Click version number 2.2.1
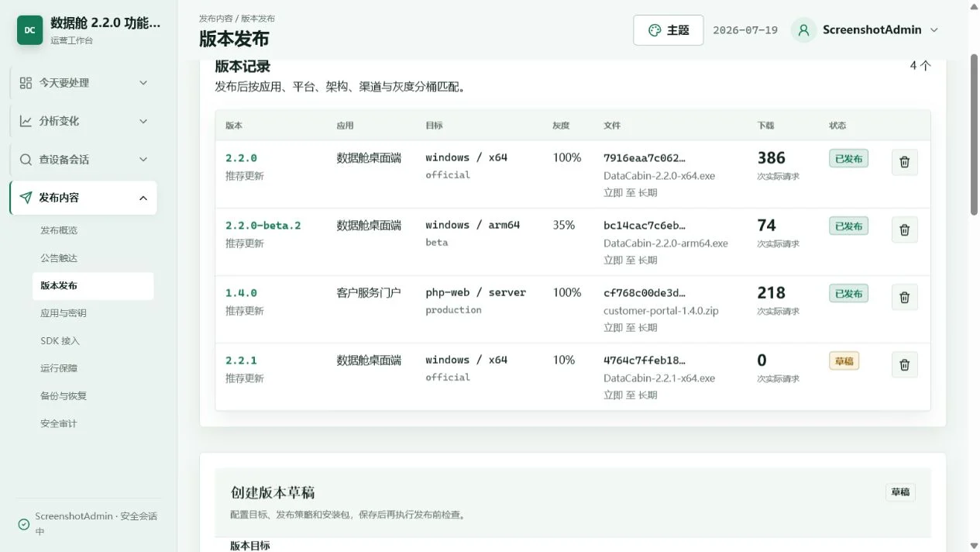980x552 pixels. [241, 361]
